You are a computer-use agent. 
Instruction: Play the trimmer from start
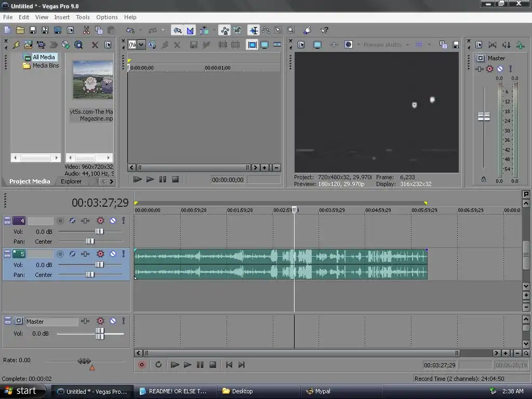click(137, 179)
